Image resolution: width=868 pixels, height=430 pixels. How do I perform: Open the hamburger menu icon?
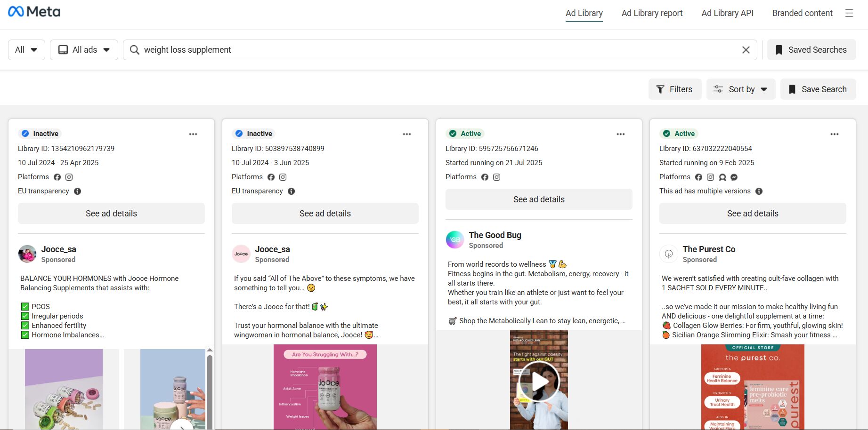coord(849,13)
